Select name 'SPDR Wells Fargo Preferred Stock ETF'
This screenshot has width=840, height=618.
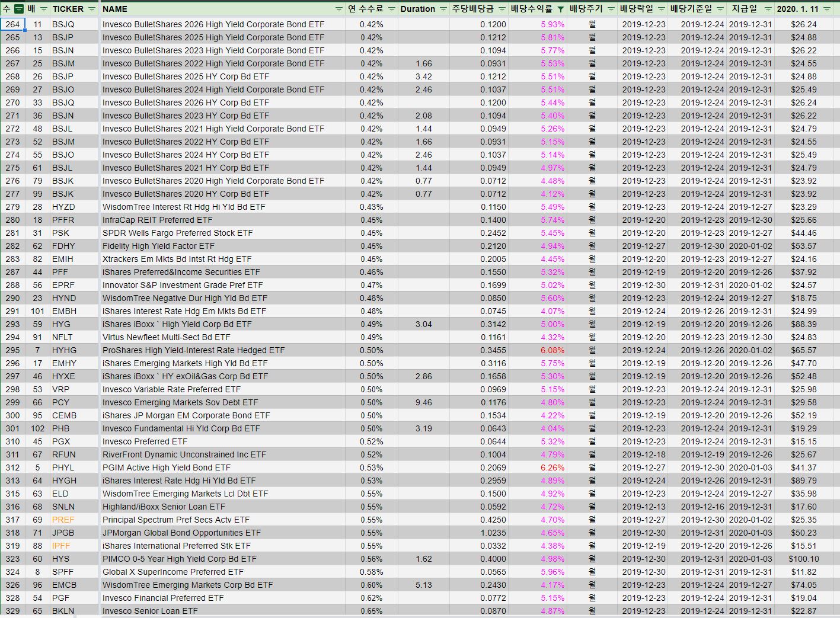click(222, 233)
